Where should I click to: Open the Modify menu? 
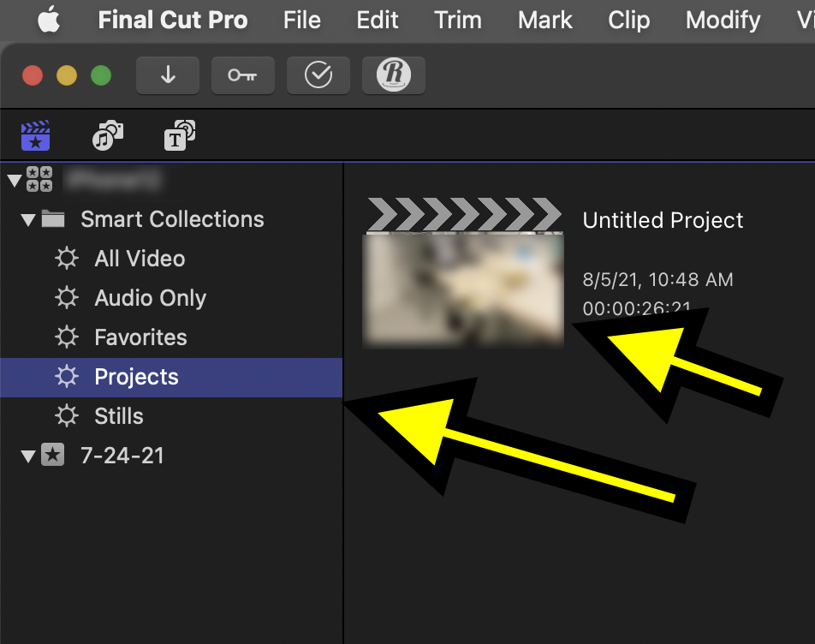pos(723,21)
